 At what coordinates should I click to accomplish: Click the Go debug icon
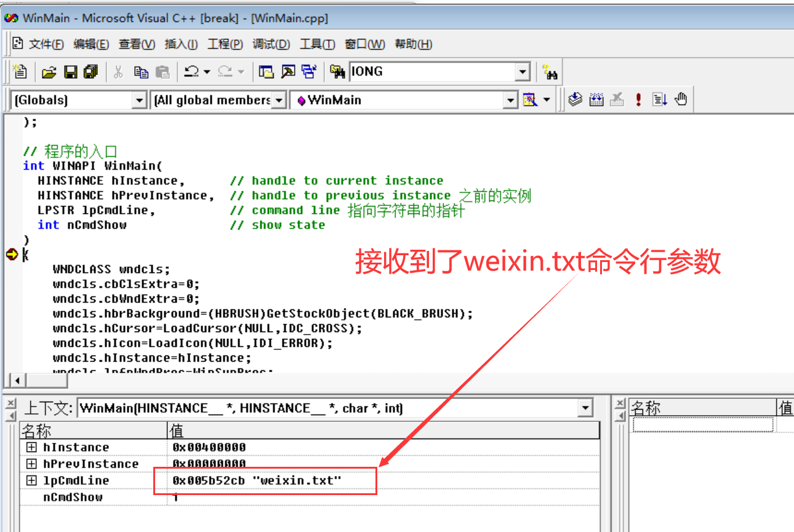[x=660, y=100]
